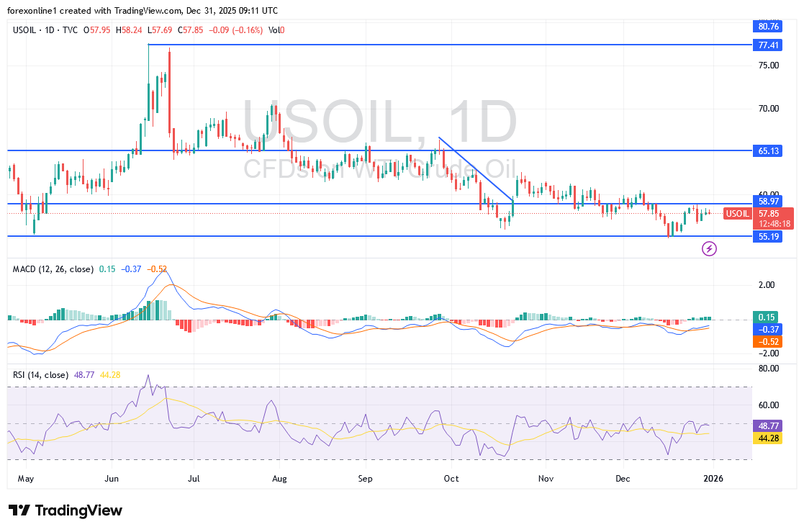Screen dimensions: 804x532
Task: Click the blue 80.76 price label at top
Action: (x=770, y=27)
